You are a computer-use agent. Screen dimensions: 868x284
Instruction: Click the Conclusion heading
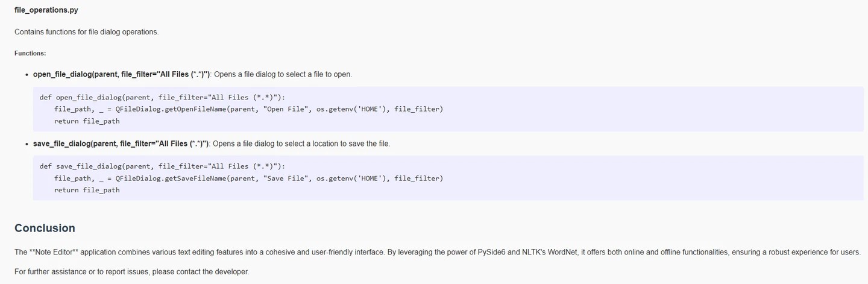(x=45, y=228)
